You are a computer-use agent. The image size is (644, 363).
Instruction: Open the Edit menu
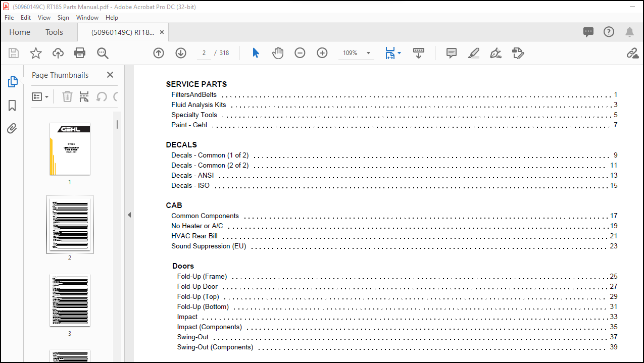[x=26, y=17]
